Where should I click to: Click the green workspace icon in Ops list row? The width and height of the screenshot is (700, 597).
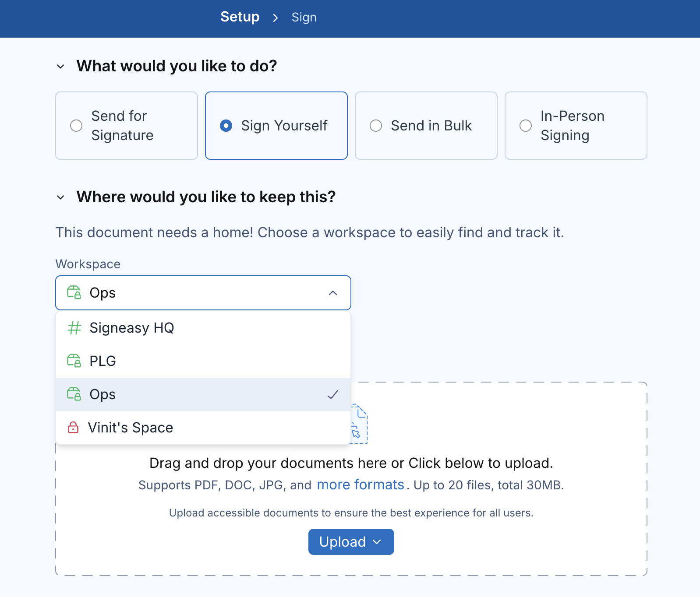pyautogui.click(x=74, y=394)
